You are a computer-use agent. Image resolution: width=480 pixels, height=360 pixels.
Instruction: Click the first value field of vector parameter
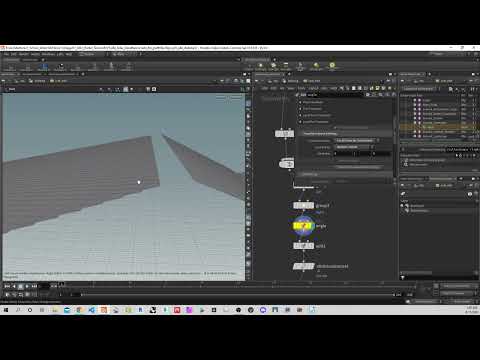343,154
